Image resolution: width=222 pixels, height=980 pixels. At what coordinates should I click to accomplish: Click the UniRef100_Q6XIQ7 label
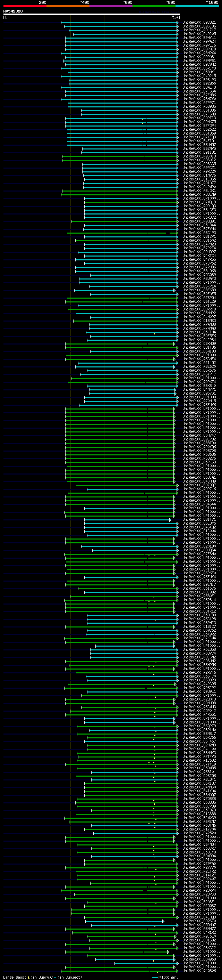pos(199,783)
